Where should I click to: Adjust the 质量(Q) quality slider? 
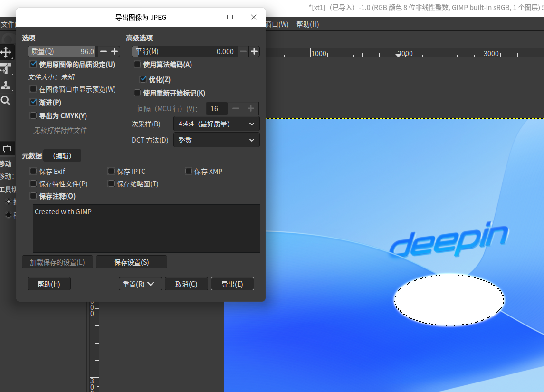pos(62,51)
